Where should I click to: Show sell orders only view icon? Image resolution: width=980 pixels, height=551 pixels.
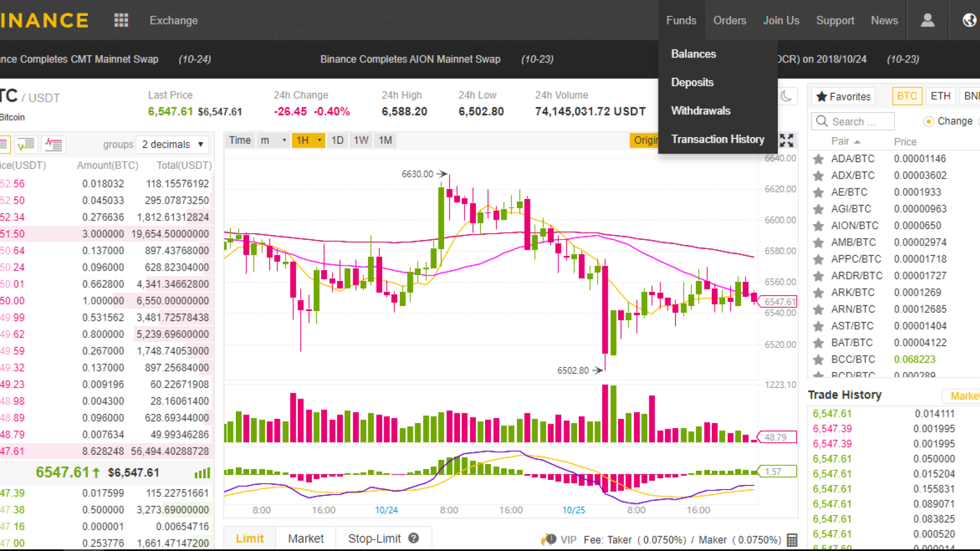tap(53, 144)
